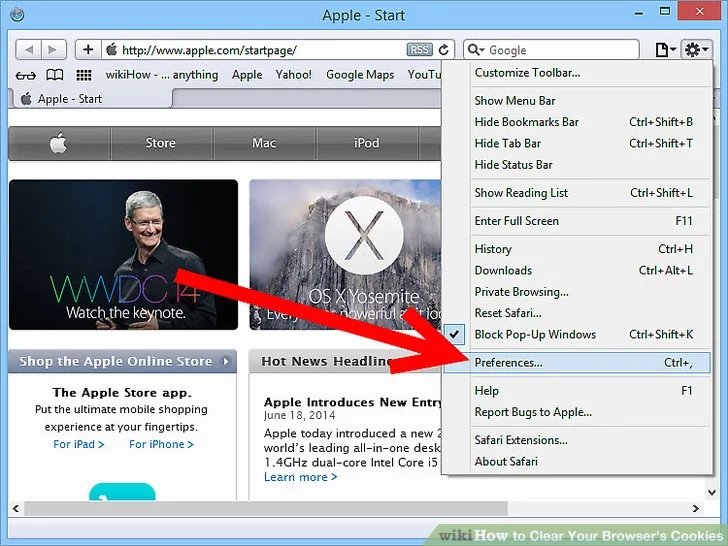Click the For iPhone link

[161, 444]
